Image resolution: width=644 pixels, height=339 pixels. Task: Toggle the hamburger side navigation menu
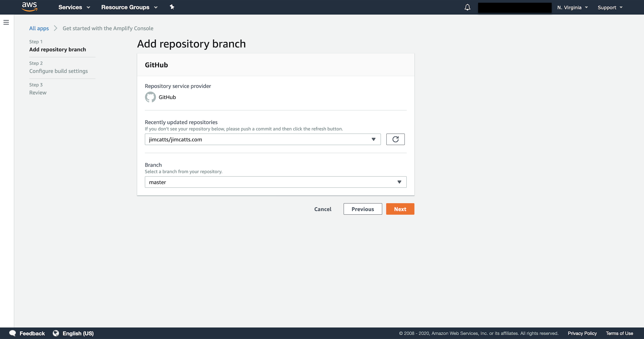pyautogui.click(x=6, y=22)
